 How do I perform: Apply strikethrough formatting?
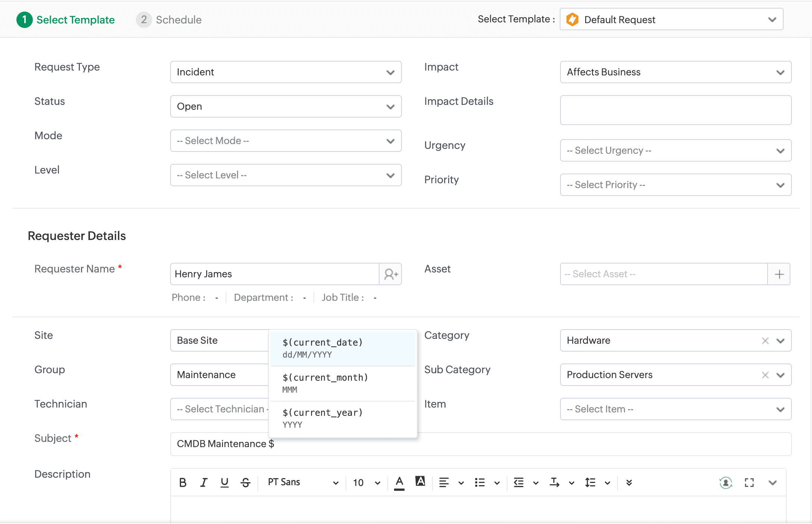246,483
